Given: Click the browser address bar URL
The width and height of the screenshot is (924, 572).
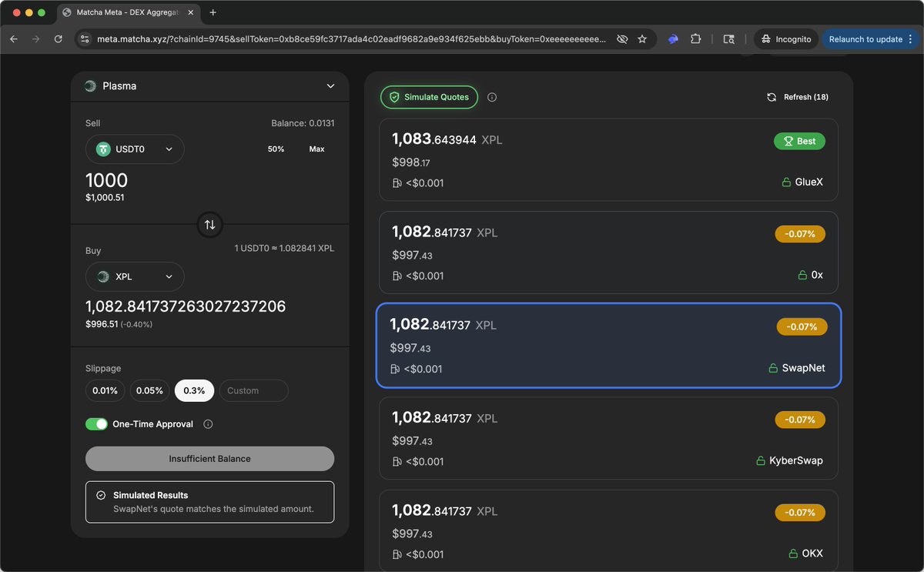Looking at the screenshot, I should [x=351, y=39].
